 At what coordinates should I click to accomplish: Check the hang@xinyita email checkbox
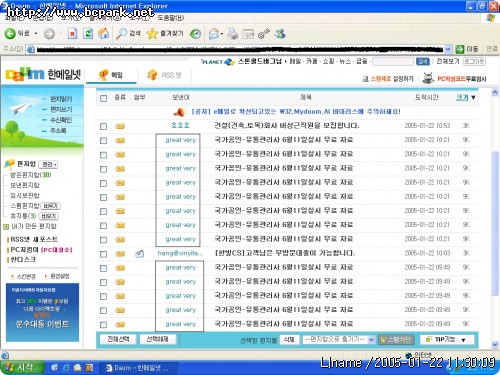point(104,254)
